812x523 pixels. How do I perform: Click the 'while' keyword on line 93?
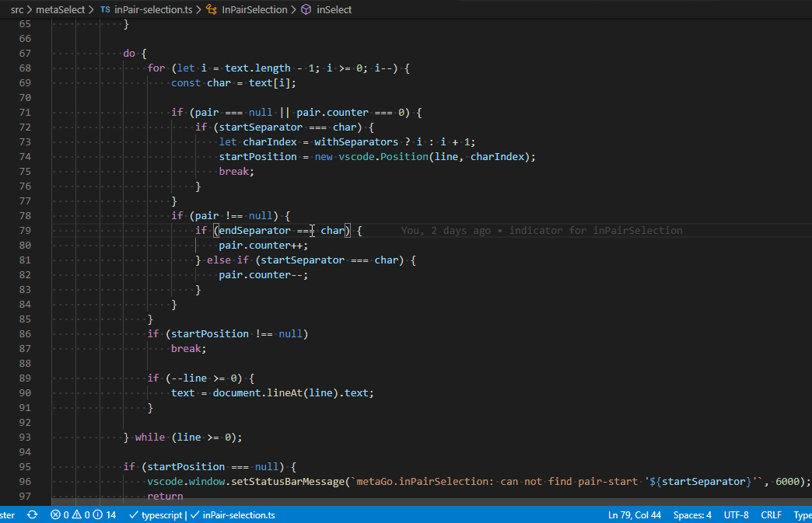click(150, 437)
